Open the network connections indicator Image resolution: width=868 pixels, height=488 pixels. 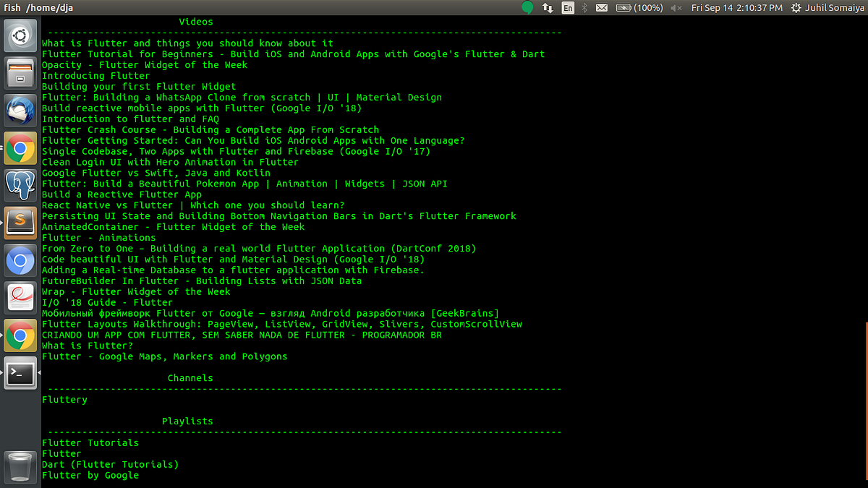(548, 8)
